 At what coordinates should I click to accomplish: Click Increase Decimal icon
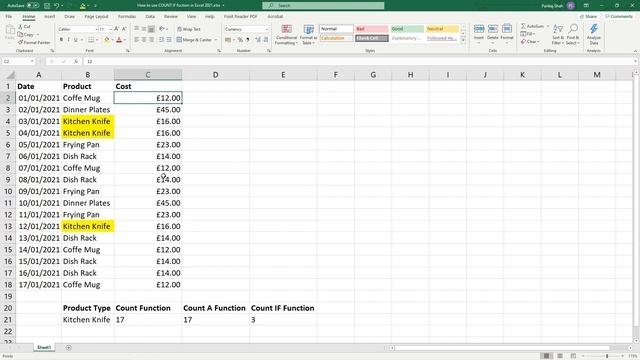(x=258, y=40)
